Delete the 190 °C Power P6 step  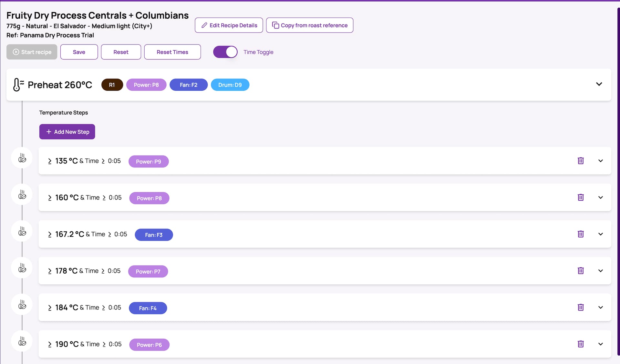(581, 344)
